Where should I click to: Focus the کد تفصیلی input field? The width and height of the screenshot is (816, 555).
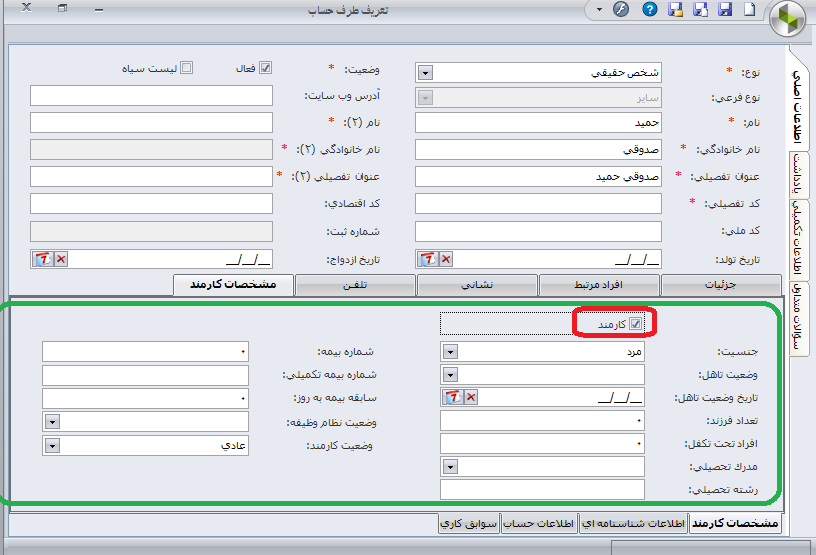[538, 204]
